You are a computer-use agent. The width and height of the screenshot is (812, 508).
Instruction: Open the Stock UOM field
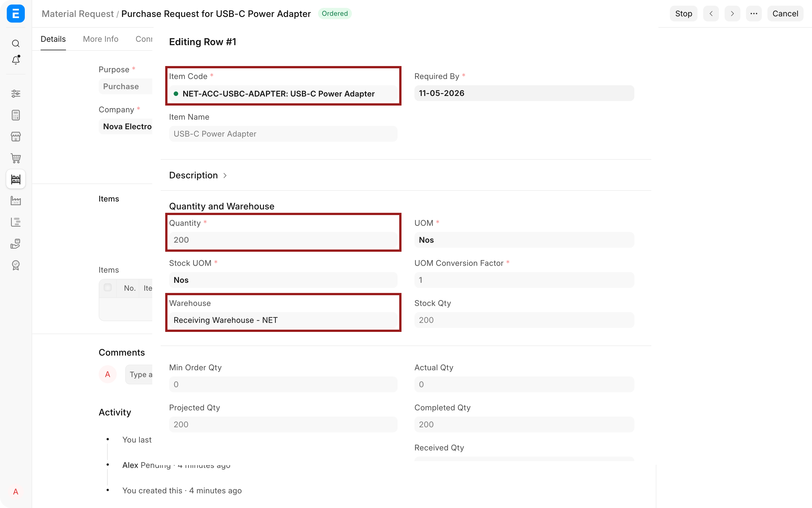pos(283,280)
